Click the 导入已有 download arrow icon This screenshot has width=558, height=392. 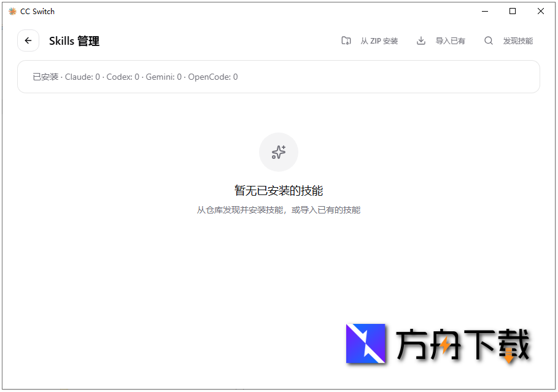(x=420, y=40)
